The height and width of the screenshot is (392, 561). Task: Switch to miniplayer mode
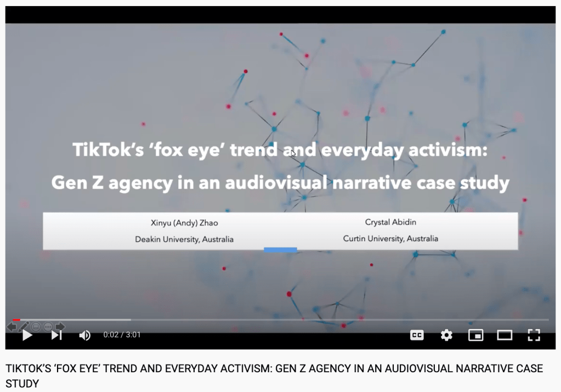(x=475, y=335)
